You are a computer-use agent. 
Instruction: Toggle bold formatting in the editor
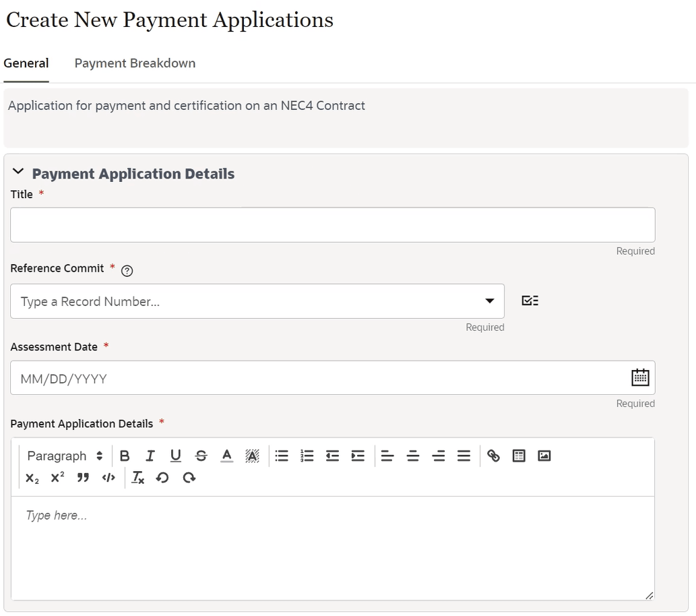pyautogui.click(x=125, y=456)
